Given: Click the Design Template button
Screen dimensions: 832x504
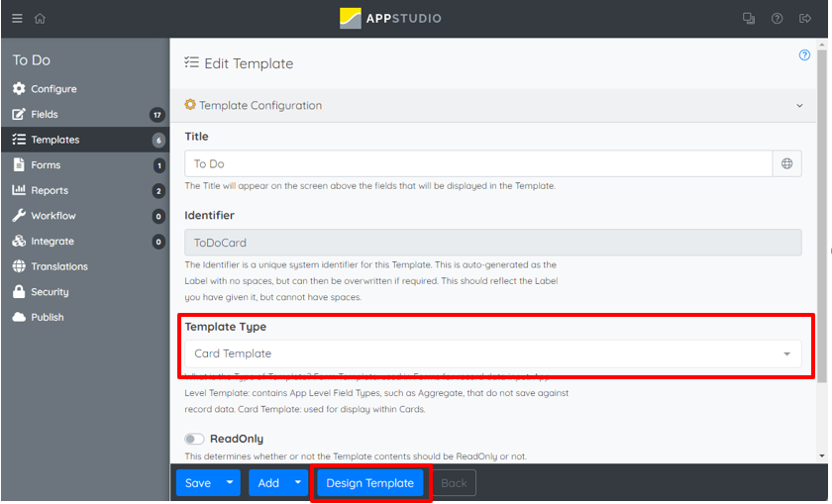Looking at the screenshot, I should [370, 483].
